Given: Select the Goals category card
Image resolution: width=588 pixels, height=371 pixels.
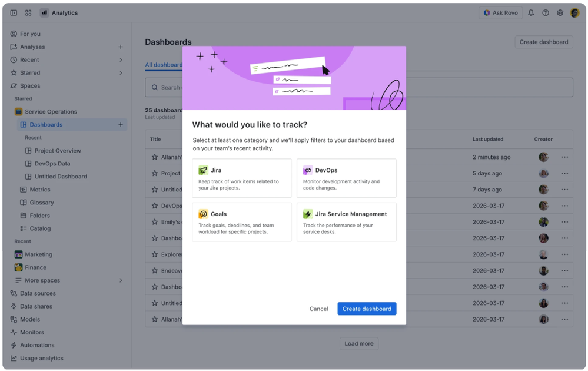Looking at the screenshot, I should click(x=242, y=222).
